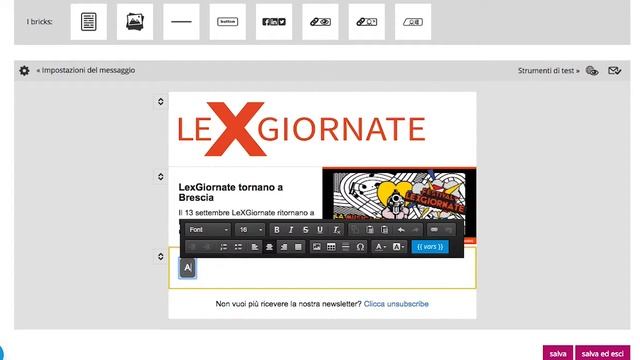Click the redo arrow
Viewport: 640px width, 360px height.
coord(416,230)
